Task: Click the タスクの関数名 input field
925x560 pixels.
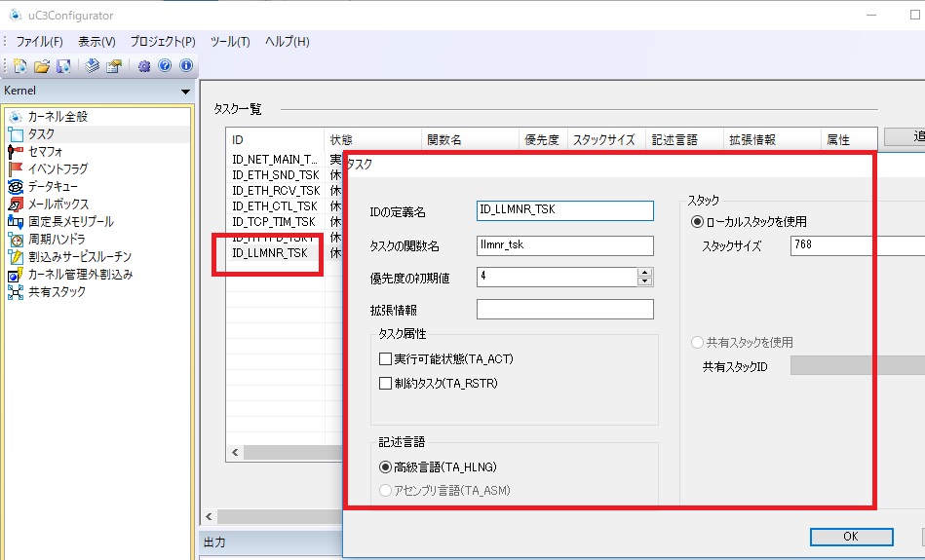Action: coord(564,245)
